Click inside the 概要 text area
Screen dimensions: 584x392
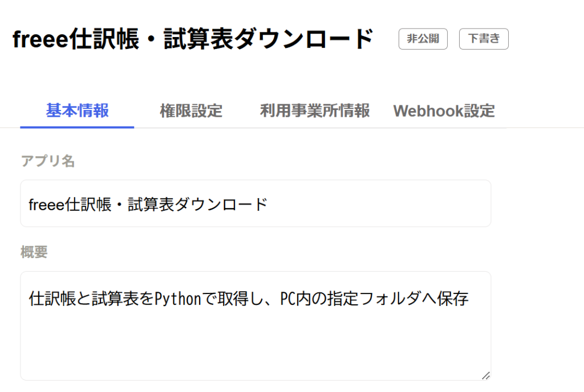[255, 326]
